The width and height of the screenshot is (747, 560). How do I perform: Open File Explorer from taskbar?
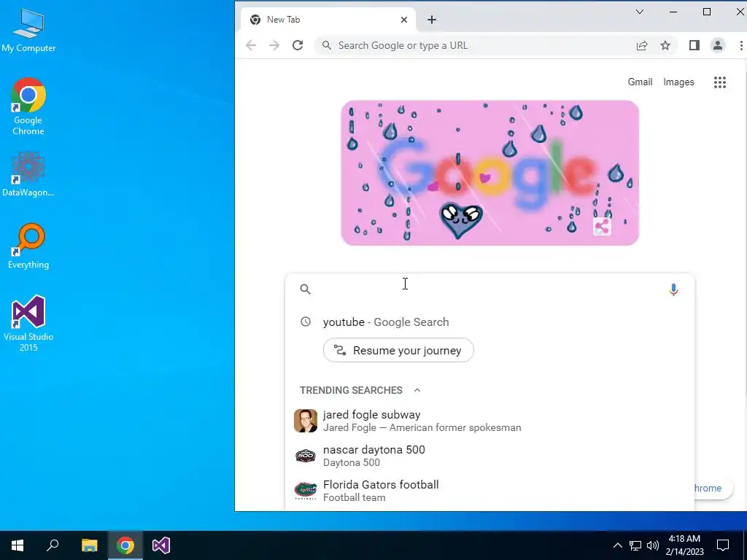89,545
